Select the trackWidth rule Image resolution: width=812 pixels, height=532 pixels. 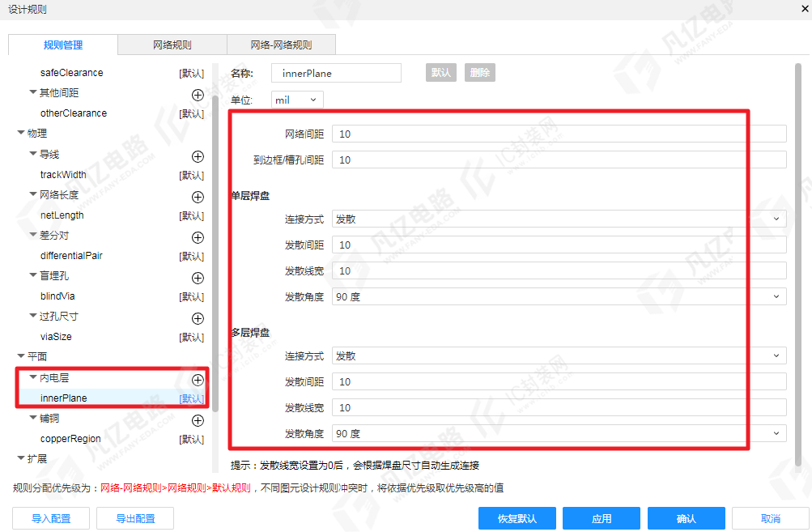[x=63, y=175]
